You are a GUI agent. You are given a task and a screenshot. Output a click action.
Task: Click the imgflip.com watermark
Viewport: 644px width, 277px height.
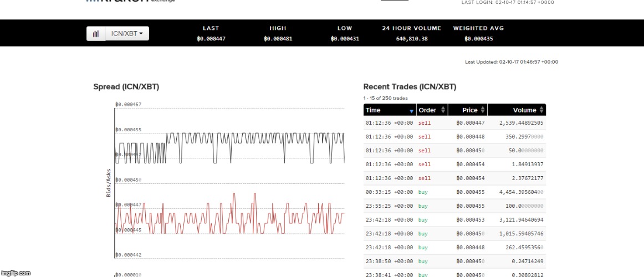(x=16, y=273)
